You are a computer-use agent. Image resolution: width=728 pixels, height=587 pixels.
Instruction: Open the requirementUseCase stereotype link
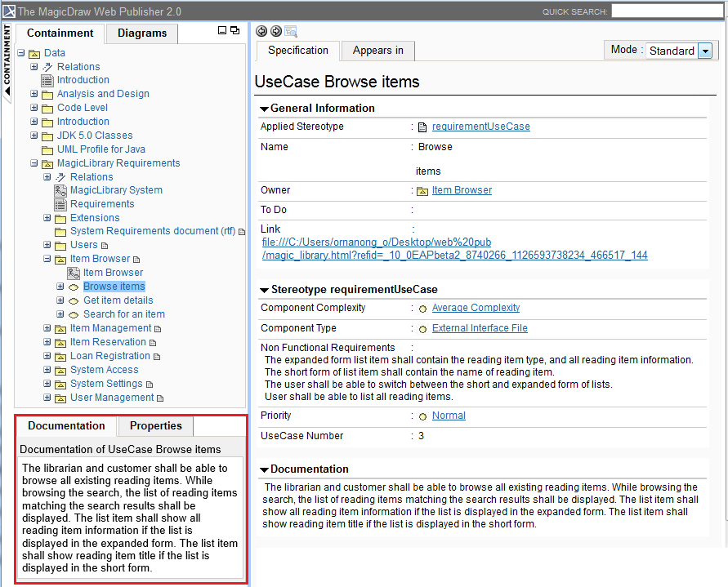coord(480,127)
